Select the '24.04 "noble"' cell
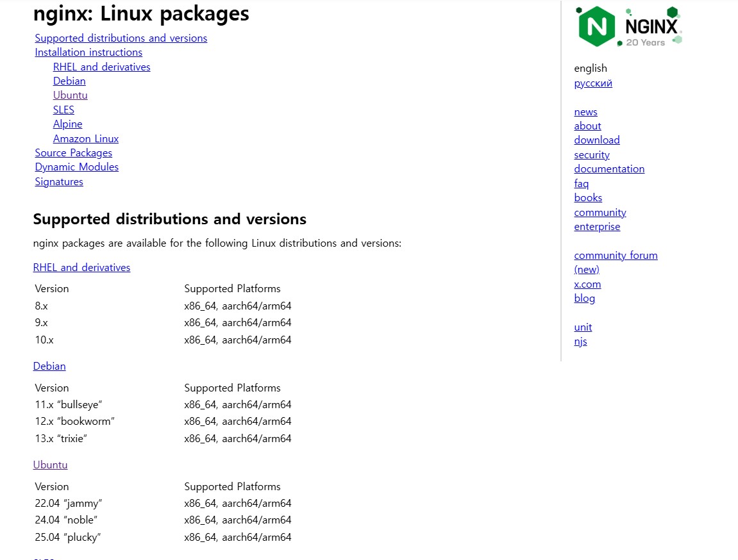 click(x=67, y=520)
